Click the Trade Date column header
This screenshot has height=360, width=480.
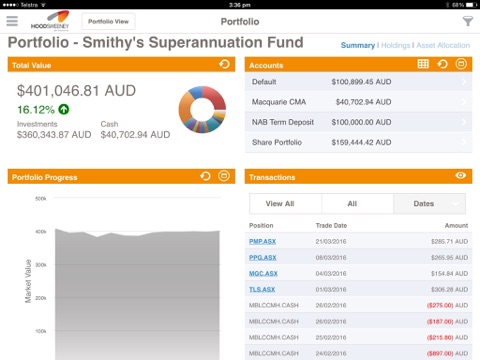coord(331,226)
